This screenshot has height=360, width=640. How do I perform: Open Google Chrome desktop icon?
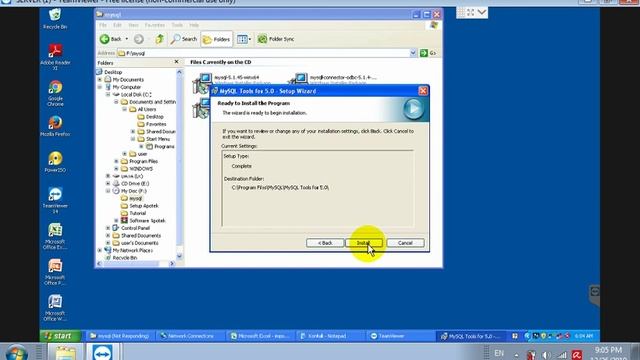(55, 93)
